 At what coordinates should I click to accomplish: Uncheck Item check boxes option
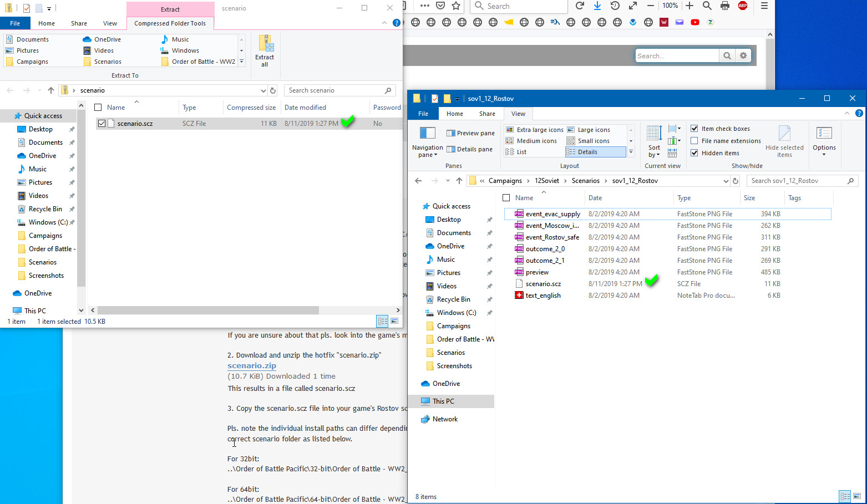point(694,129)
